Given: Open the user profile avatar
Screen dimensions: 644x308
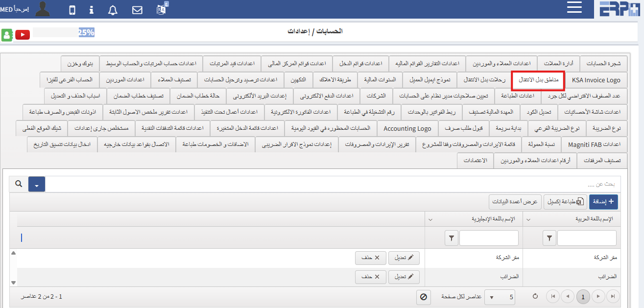Looking at the screenshot, I should (x=42, y=8).
